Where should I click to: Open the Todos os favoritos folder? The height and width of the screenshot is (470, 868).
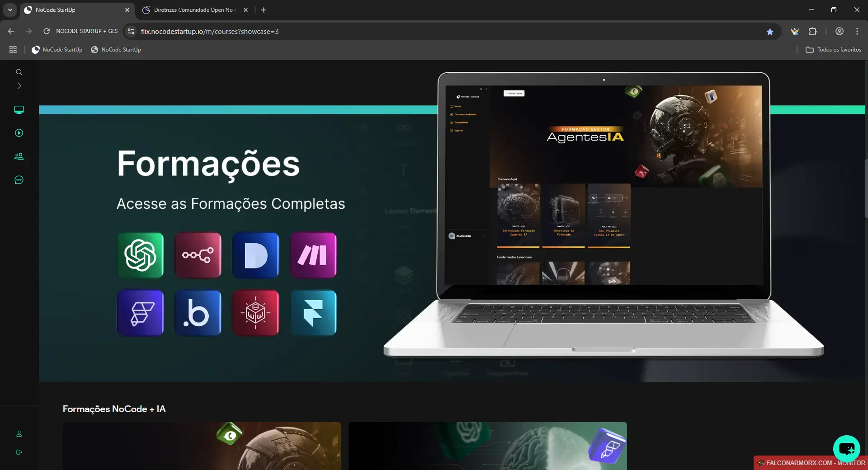point(833,50)
